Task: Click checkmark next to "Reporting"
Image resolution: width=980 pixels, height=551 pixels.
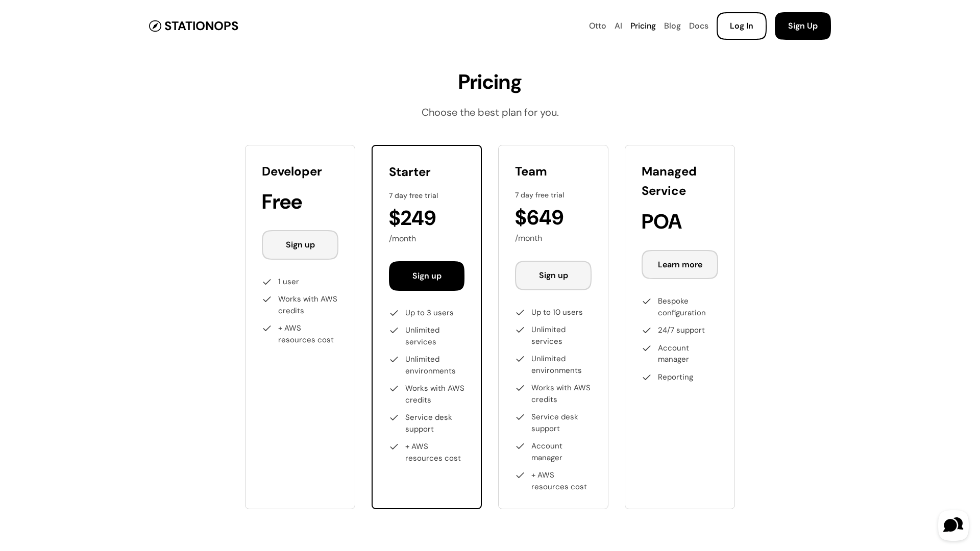Action: coord(647,378)
